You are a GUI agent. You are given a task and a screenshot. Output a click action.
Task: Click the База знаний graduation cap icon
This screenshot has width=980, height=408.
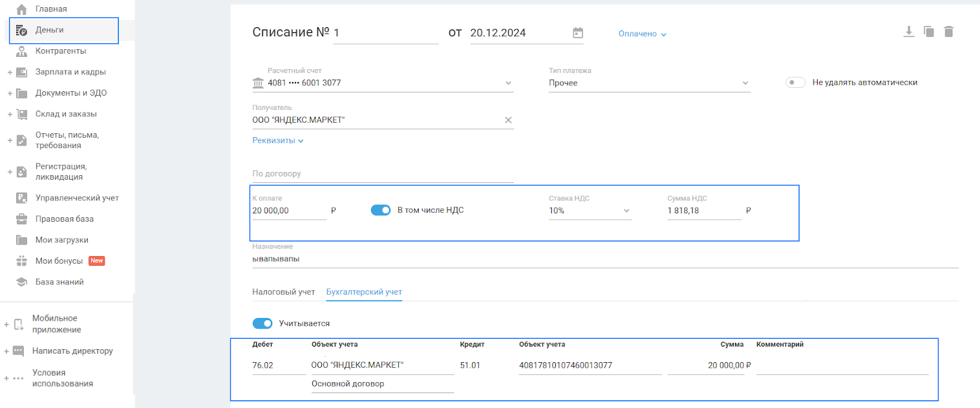point(21,282)
